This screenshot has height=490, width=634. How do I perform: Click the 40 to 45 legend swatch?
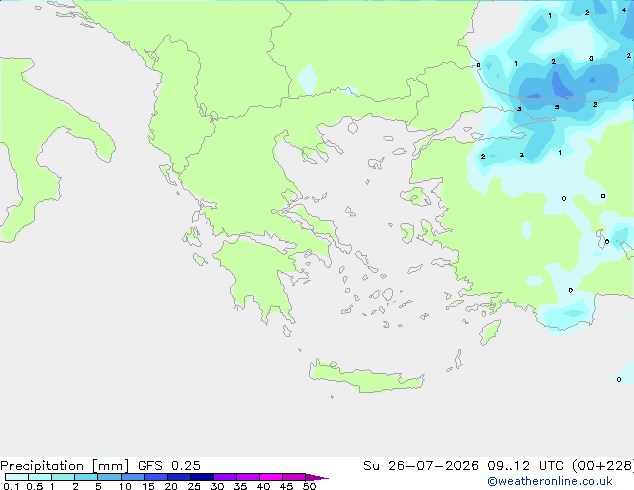(271, 477)
